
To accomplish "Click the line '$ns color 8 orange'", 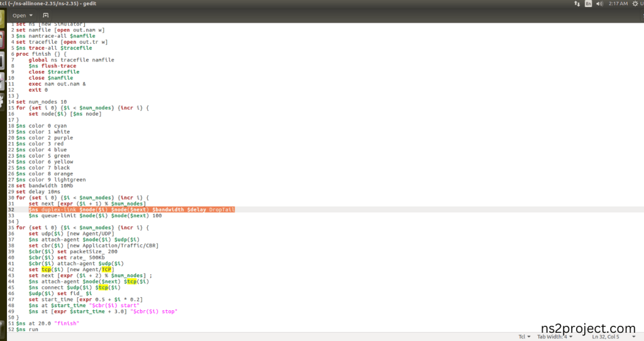I will pos(45,173).
